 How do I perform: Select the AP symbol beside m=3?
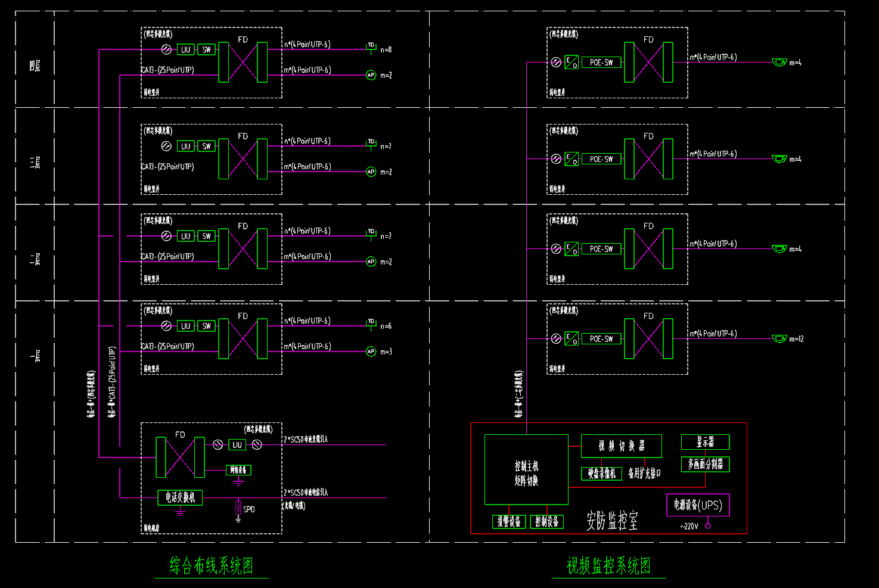click(x=371, y=351)
